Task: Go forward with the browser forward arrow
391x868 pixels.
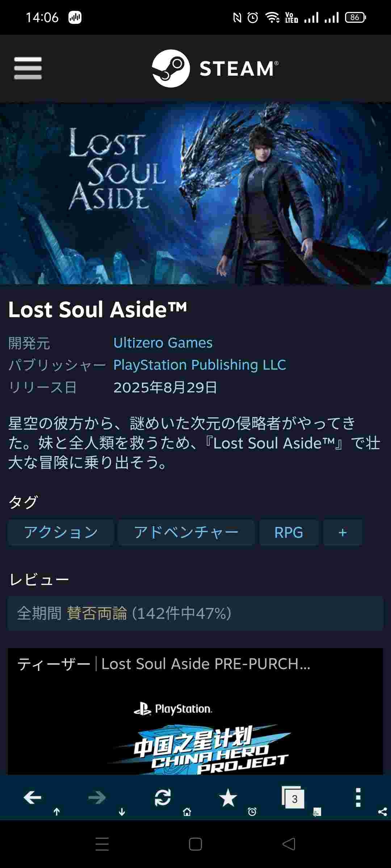Action: click(x=97, y=797)
